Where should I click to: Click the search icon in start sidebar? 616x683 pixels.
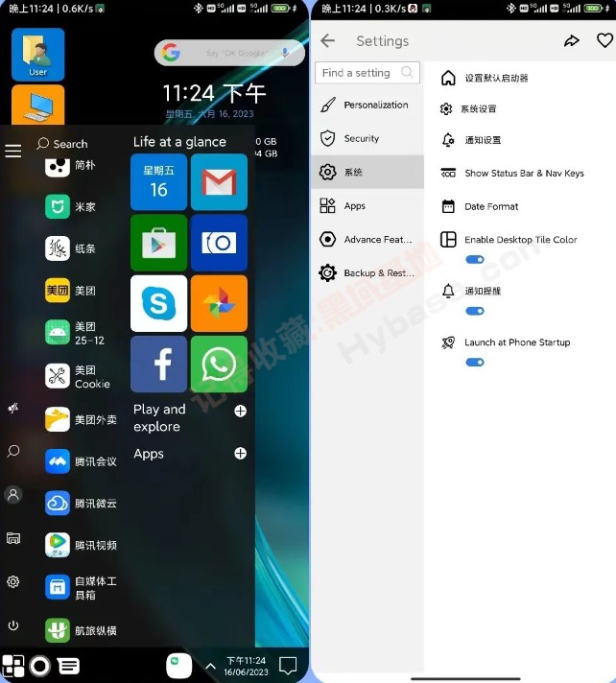click(13, 451)
